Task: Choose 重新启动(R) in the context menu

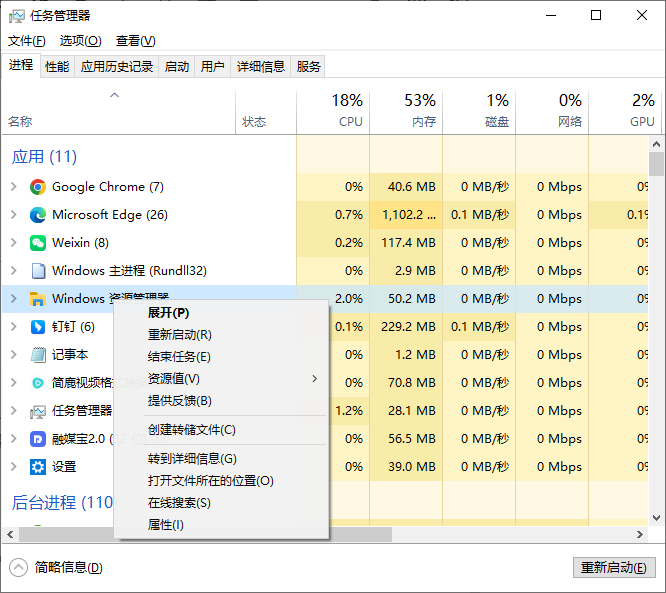Action: (221, 335)
